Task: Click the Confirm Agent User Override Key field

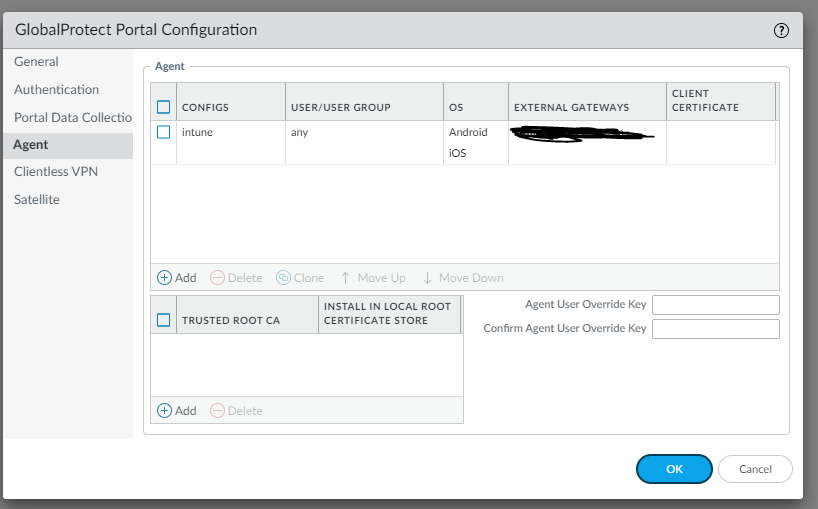Action: click(x=715, y=329)
